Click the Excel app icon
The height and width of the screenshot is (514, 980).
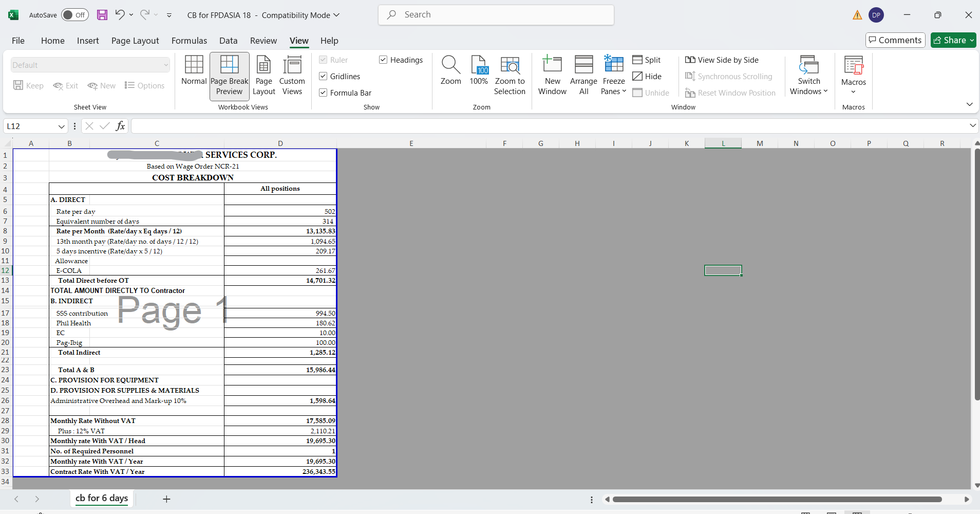click(x=13, y=15)
